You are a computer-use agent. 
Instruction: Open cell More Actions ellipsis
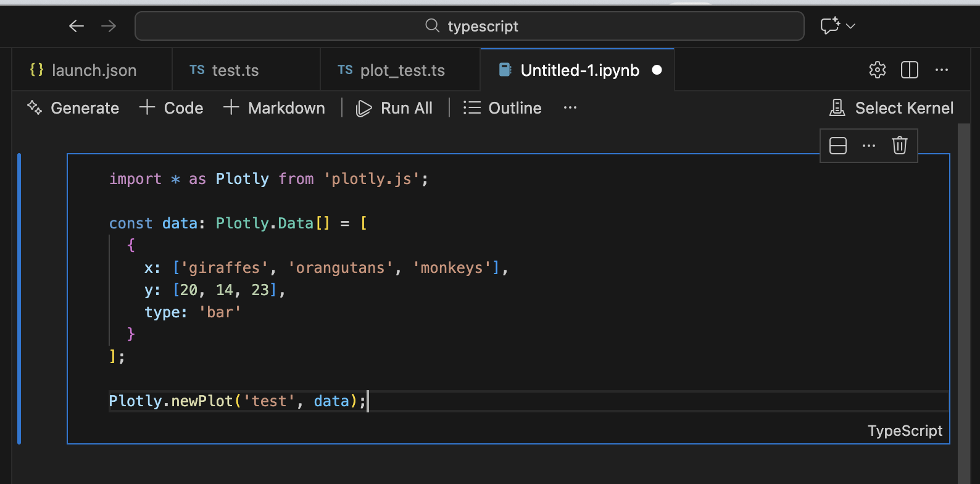pos(869,146)
